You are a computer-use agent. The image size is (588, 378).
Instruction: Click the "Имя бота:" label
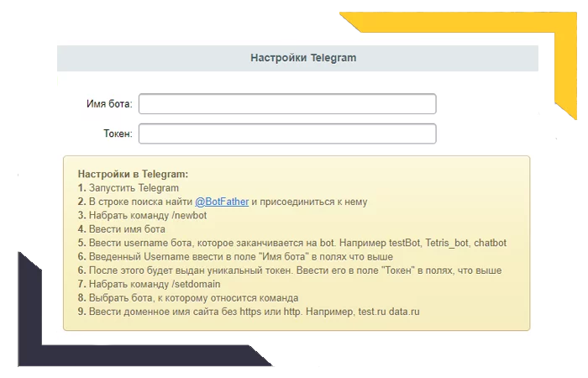[x=108, y=103]
